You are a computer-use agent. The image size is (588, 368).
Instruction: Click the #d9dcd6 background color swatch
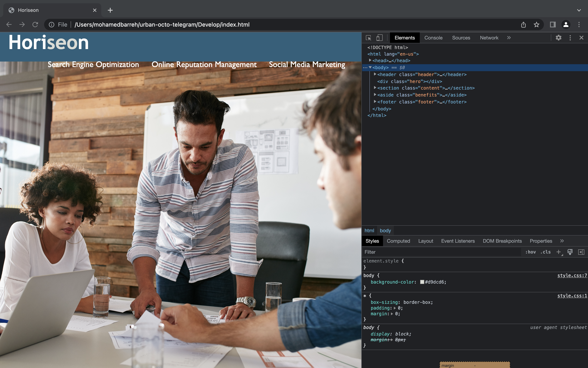422,282
